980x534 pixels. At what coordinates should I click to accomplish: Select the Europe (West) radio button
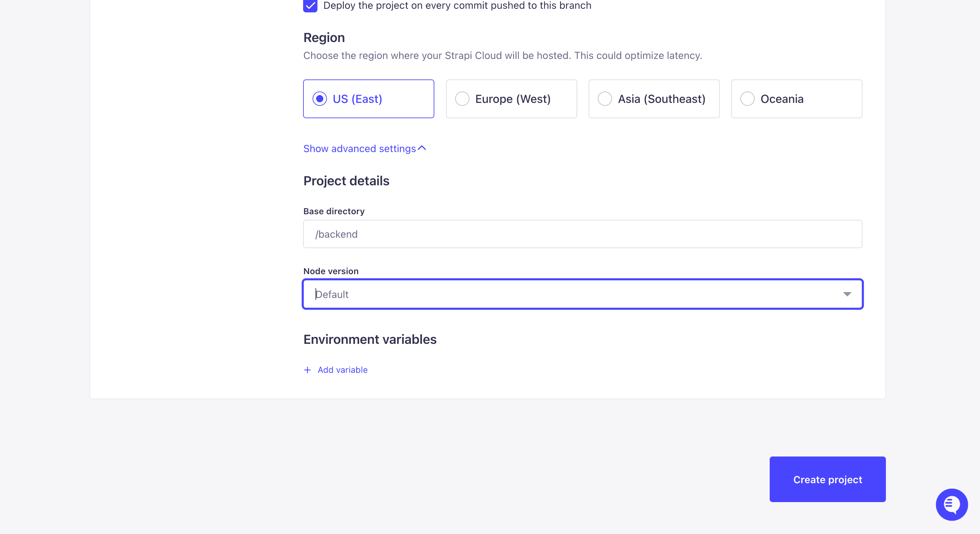[x=462, y=99]
